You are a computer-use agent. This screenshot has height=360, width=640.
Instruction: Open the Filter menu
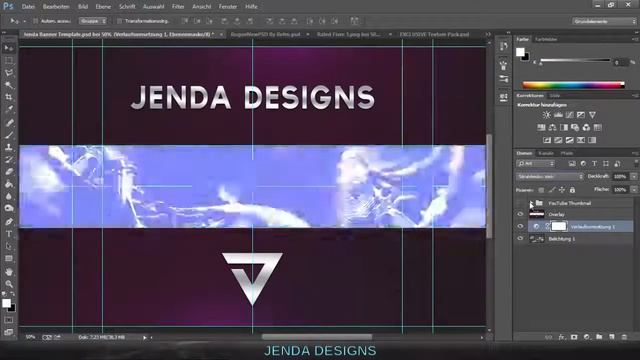pos(178,7)
